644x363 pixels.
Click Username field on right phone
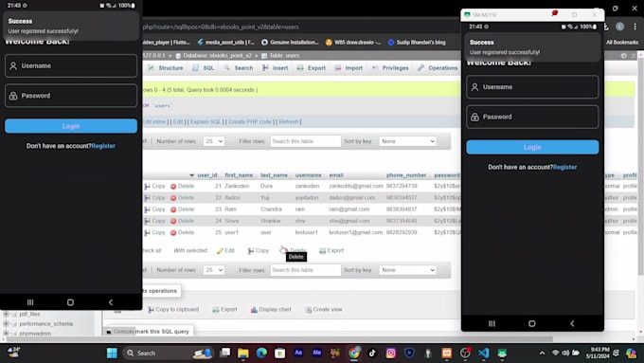coord(532,87)
